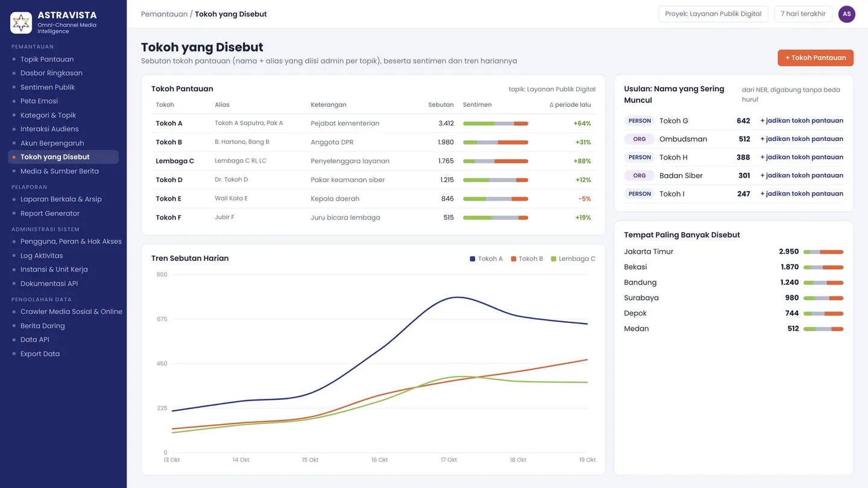Open the Report Generator page
The image size is (868, 488).
(x=50, y=213)
